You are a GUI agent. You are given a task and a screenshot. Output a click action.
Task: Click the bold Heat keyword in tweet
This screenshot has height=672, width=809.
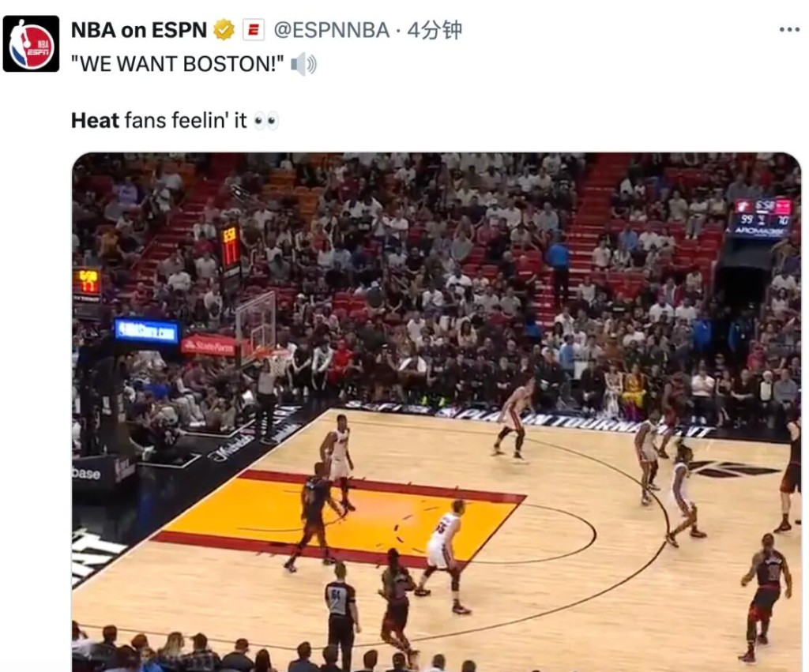(x=95, y=121)
